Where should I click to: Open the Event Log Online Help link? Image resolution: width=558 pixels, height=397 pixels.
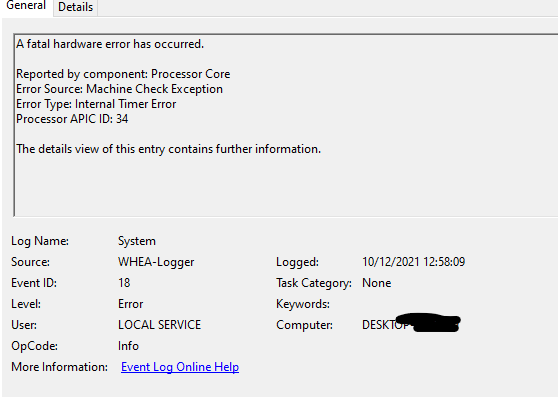(180, 367)
